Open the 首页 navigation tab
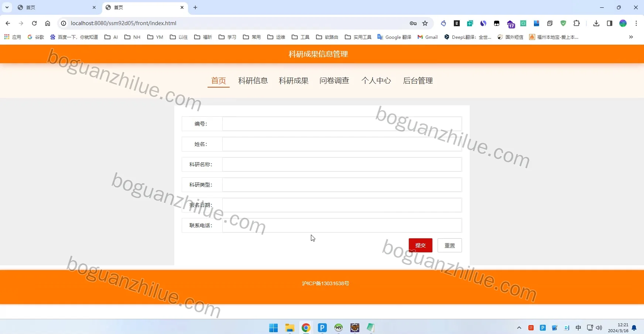The image size is (644, 334). pos(219,81)
